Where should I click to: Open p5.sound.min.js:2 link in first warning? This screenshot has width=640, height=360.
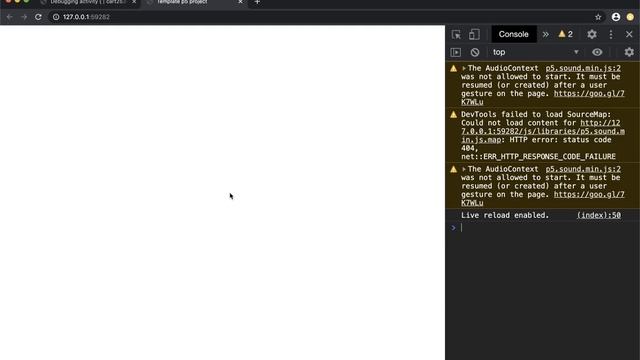point(583,68)
